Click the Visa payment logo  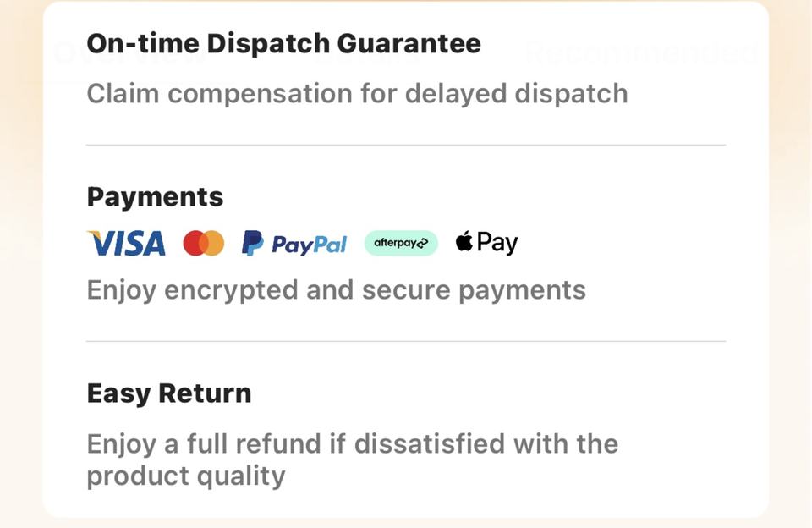pos(126,244)
